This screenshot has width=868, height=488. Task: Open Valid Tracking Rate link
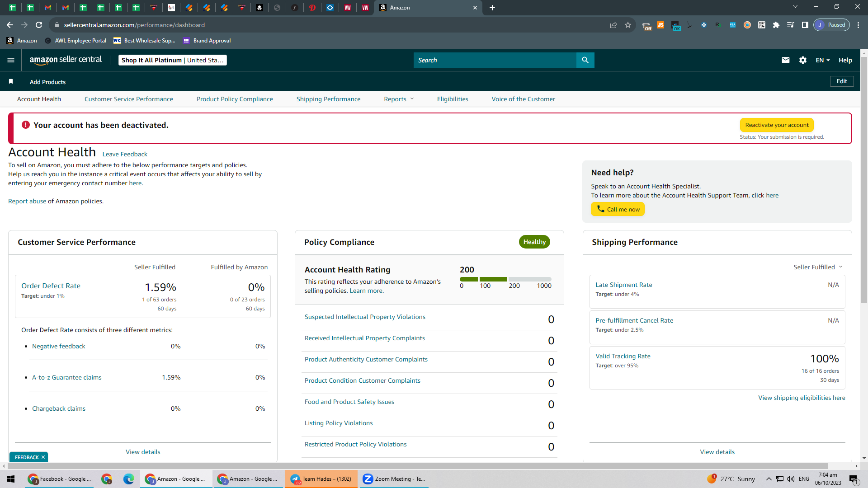pos(623,356)
